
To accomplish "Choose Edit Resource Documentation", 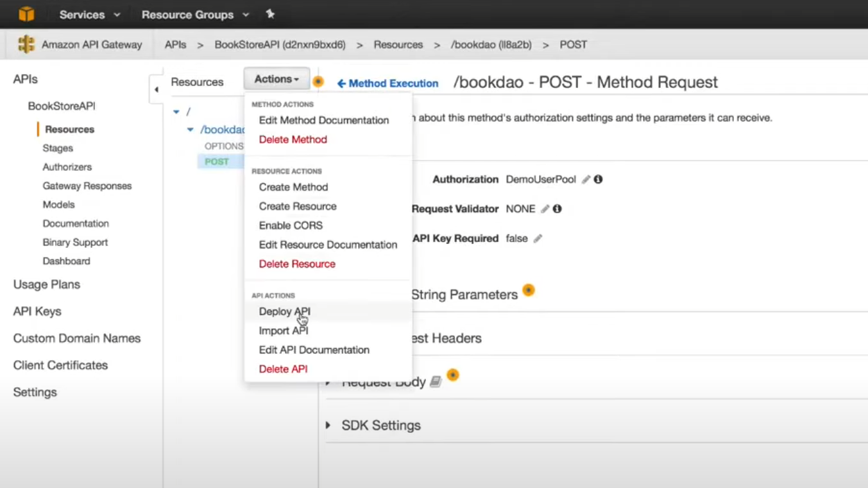I will tap(328, 245).
